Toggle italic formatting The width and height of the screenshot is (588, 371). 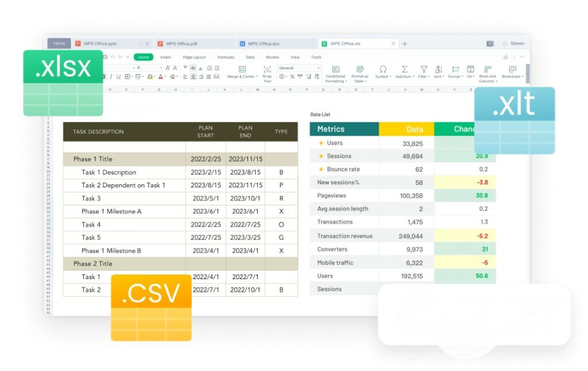click(x=110, y=76)
